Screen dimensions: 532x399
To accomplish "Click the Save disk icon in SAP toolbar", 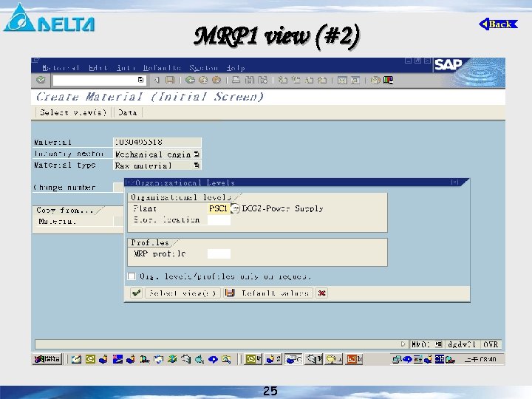I will point(170,80).
